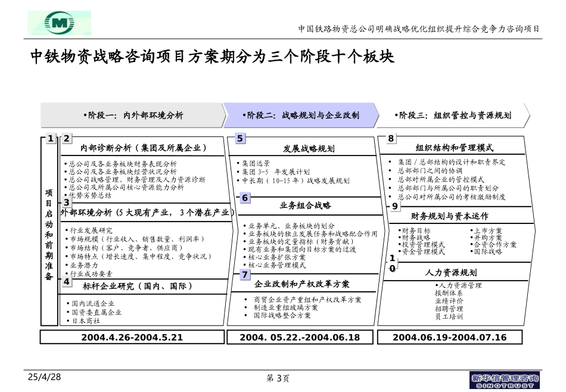Screen dimensions: 566x392
Task: Click bullet 上市方案
Action: click(x=486, y=231)
